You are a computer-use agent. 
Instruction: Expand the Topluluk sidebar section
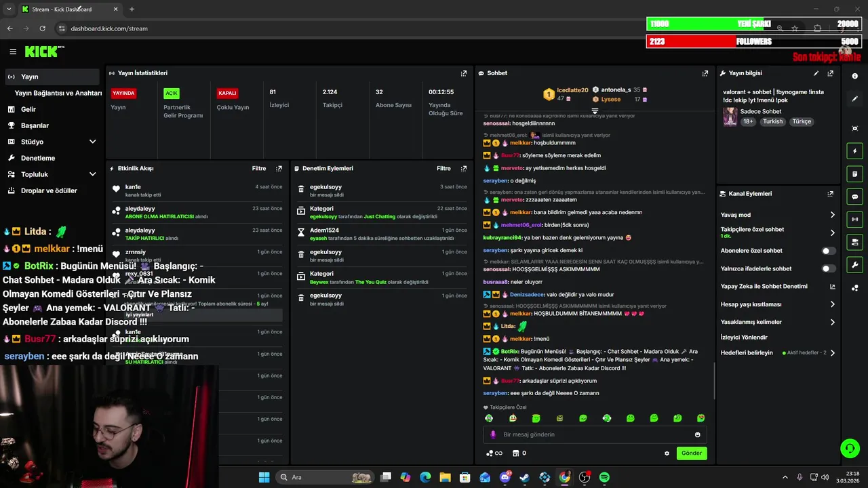[x=92, y=174]
